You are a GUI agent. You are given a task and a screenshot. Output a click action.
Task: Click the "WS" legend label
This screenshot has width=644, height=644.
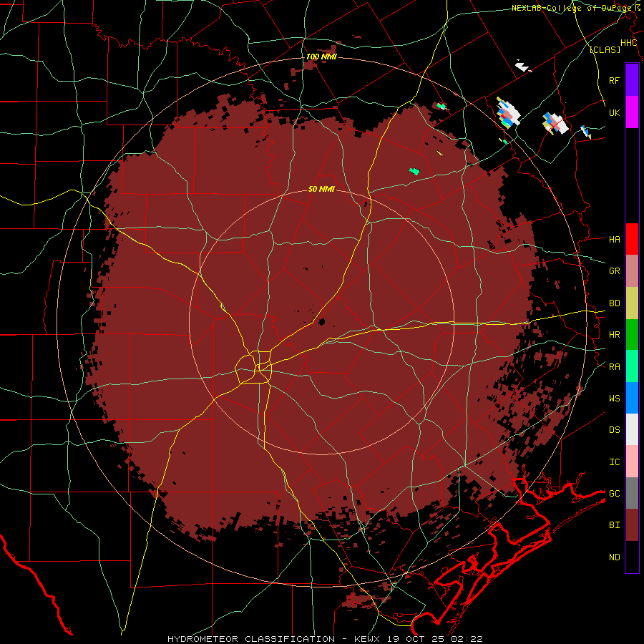point(614,398)
